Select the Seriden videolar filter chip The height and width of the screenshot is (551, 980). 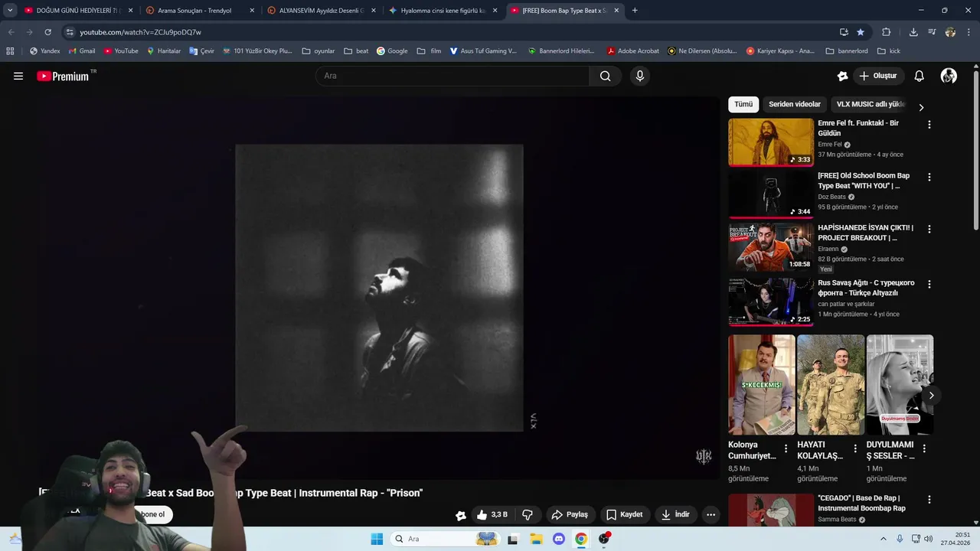tap(795, 104)
